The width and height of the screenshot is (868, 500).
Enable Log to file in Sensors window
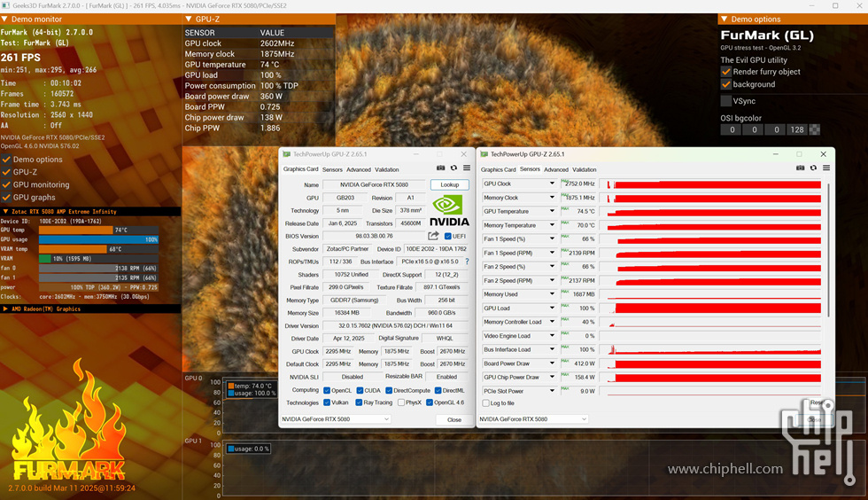pyautogui.click(x=486, y=403)
